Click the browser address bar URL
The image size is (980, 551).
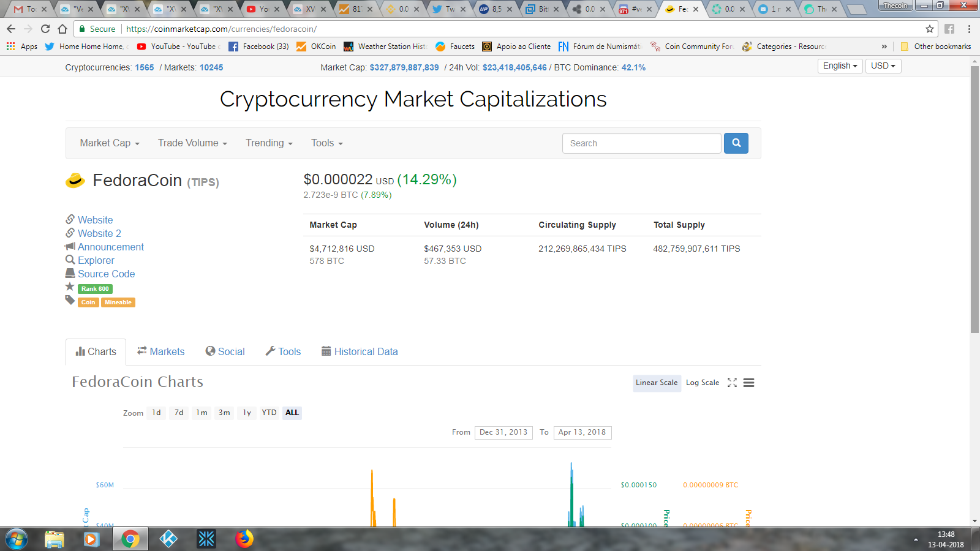221,29
